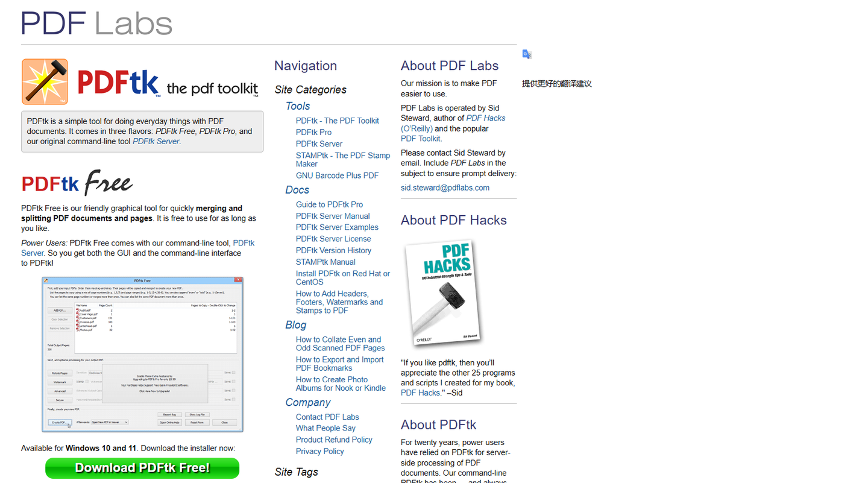
Task: Click the 提供更好的翻译建议 translation suggestion link
Action: point(557,84)
